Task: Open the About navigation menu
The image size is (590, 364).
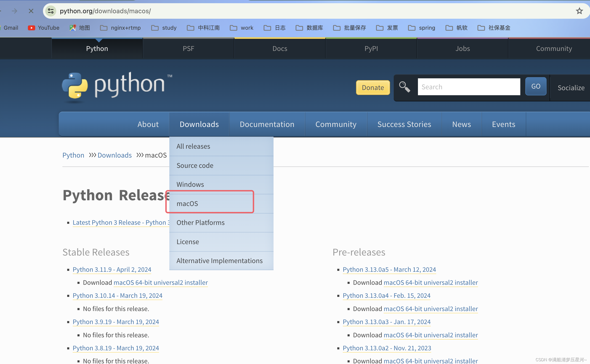Action: (x=148, y=124)
